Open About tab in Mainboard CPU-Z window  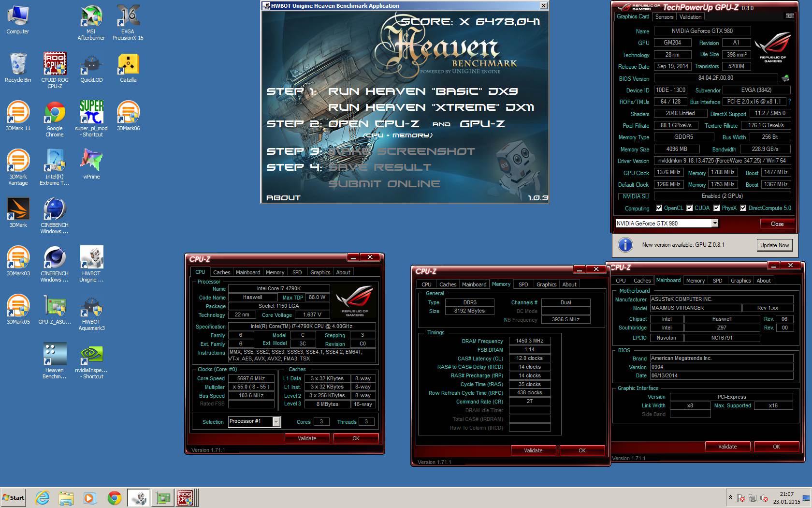pos(764,281)
